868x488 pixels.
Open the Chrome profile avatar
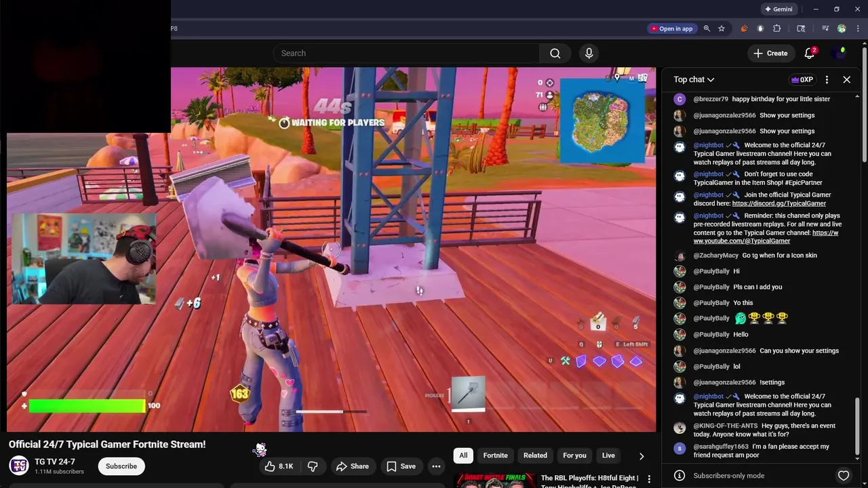[x=842, y=28]
